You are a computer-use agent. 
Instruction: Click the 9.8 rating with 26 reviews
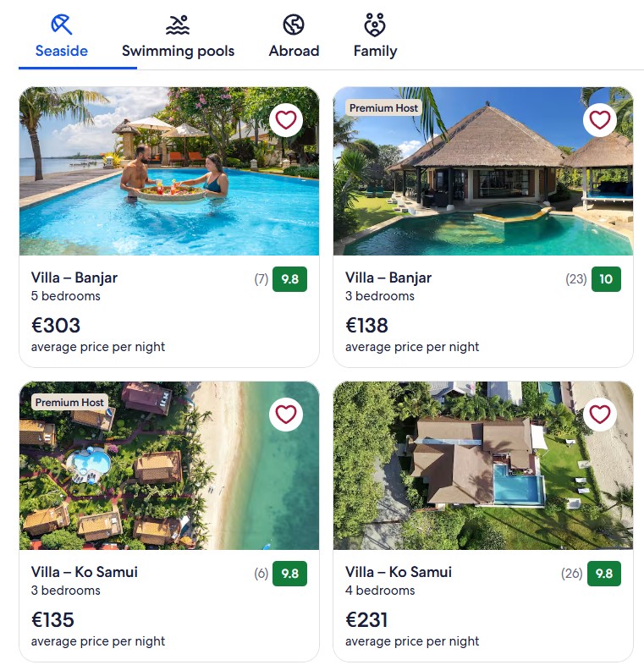pyautogui.click(x=604, y=574)
